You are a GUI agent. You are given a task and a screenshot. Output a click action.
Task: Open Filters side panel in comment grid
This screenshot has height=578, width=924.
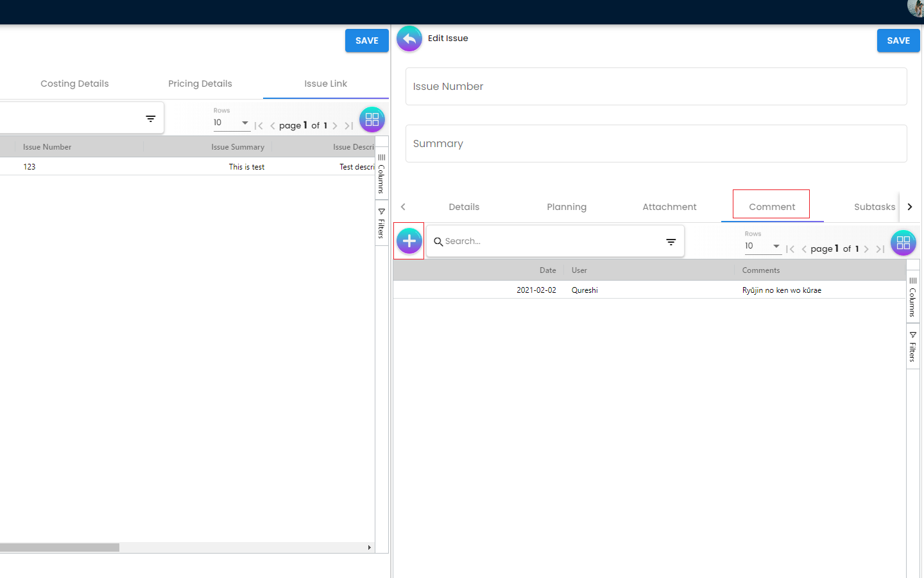pyautogui.click(x=912, y=347)
